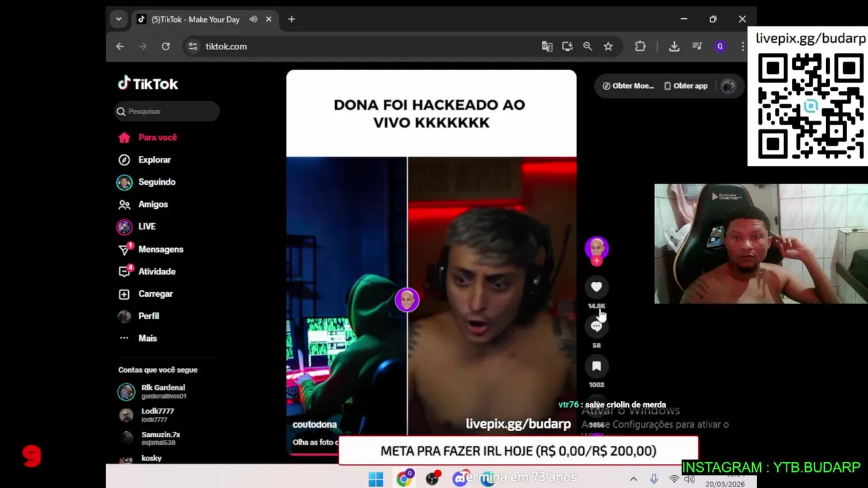Image resolution: width=868 pixels, height=488 pixels.
Task: Reload the page with the refresh icon
Action: coord(165,47)
